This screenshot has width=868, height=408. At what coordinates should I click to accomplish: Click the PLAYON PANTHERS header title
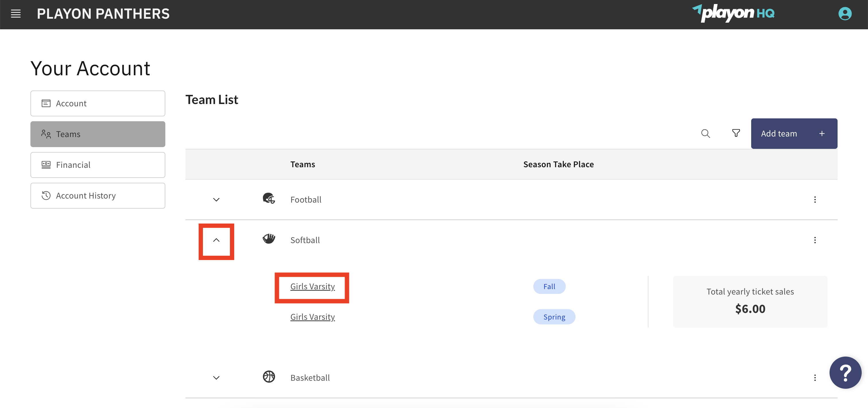click(x=103, y=14)
